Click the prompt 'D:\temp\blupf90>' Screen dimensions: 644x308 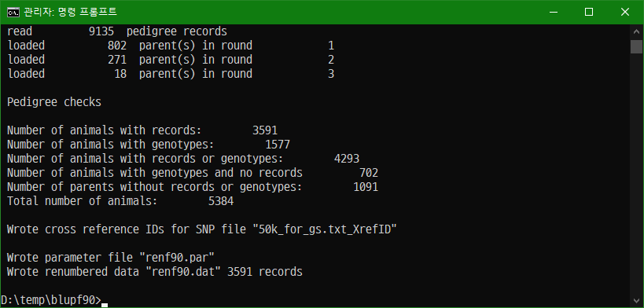click(x=51, y=300)
